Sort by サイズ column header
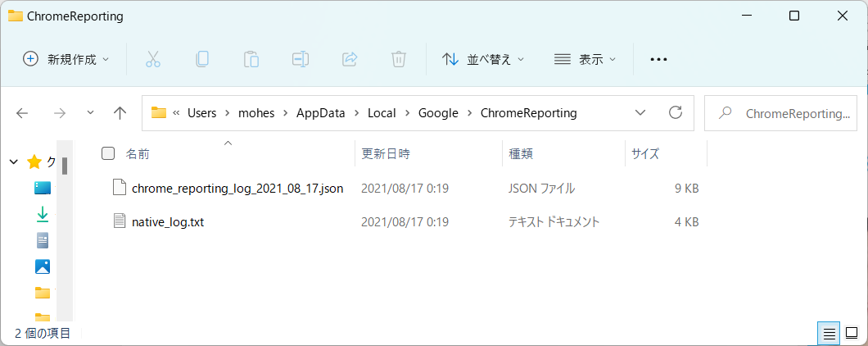Screen dimensions: 868x346 tap(645, 153)
